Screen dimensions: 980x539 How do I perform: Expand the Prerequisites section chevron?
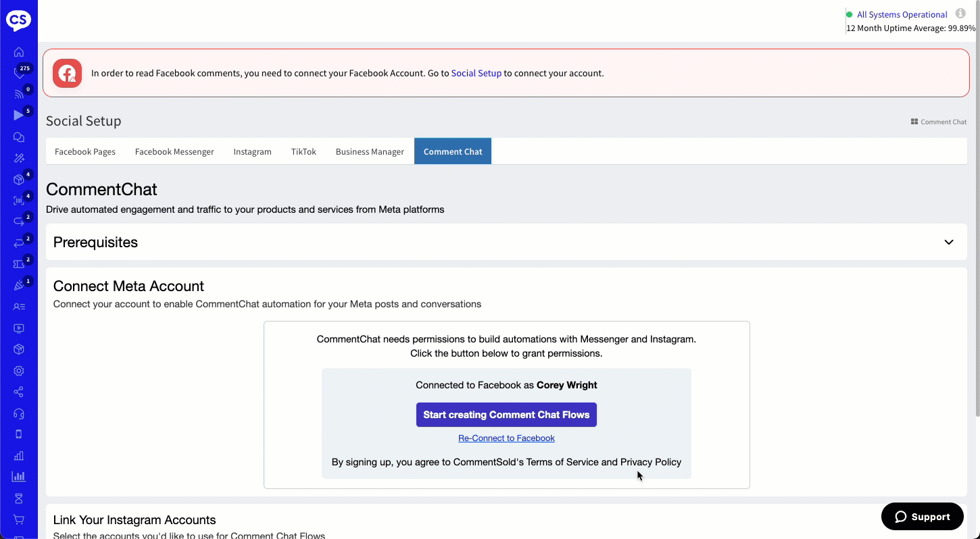point(949,242)
